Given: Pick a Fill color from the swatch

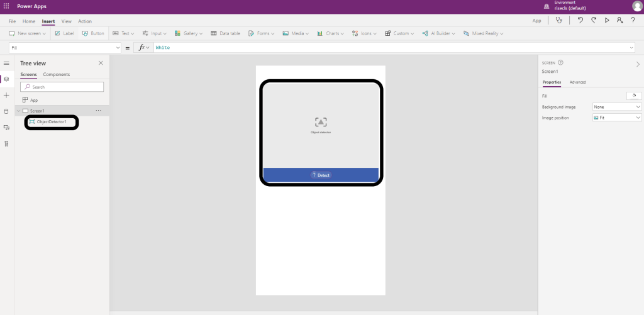Looking at the screenshot, I should tap(634, 96).
